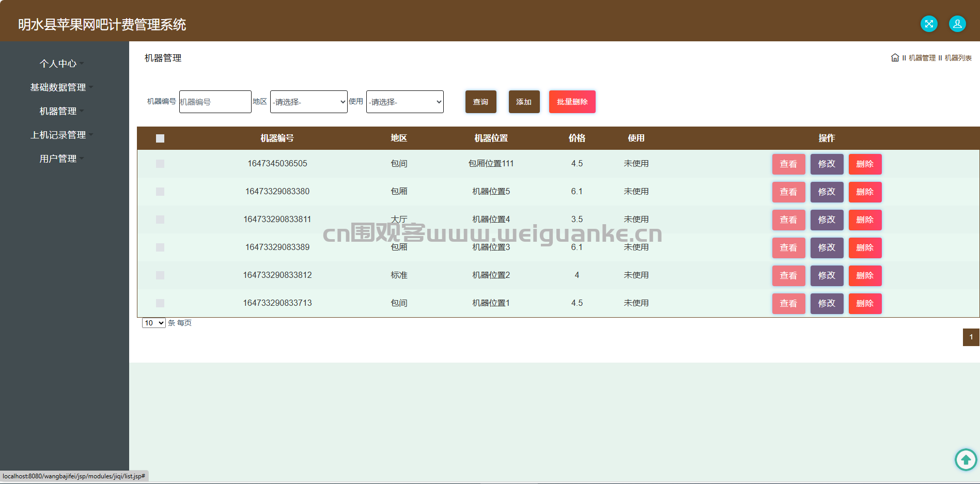The height and width of the screenshot is (484, 980).
Task: Click the 价格 column header
Action: [577, 138]
